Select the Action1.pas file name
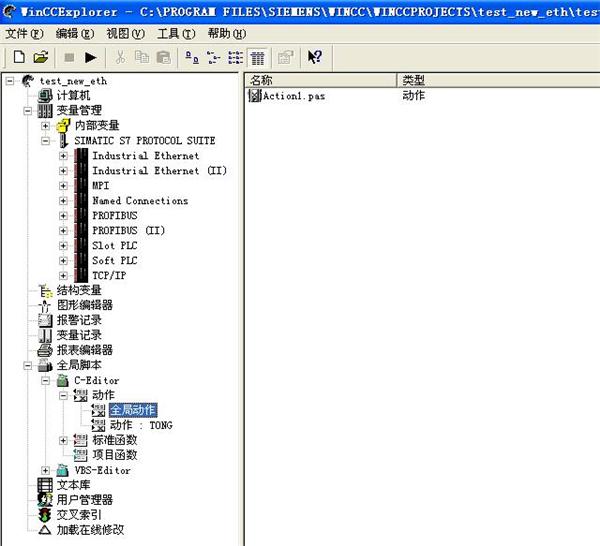600x546 pixels. pos(294,96)
